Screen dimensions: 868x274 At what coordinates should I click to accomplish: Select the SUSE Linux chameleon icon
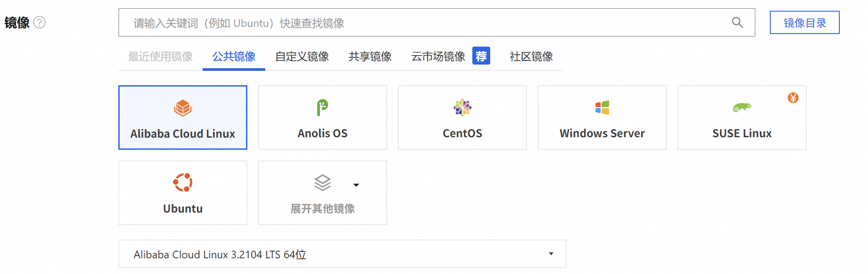[x=742, y=108]
